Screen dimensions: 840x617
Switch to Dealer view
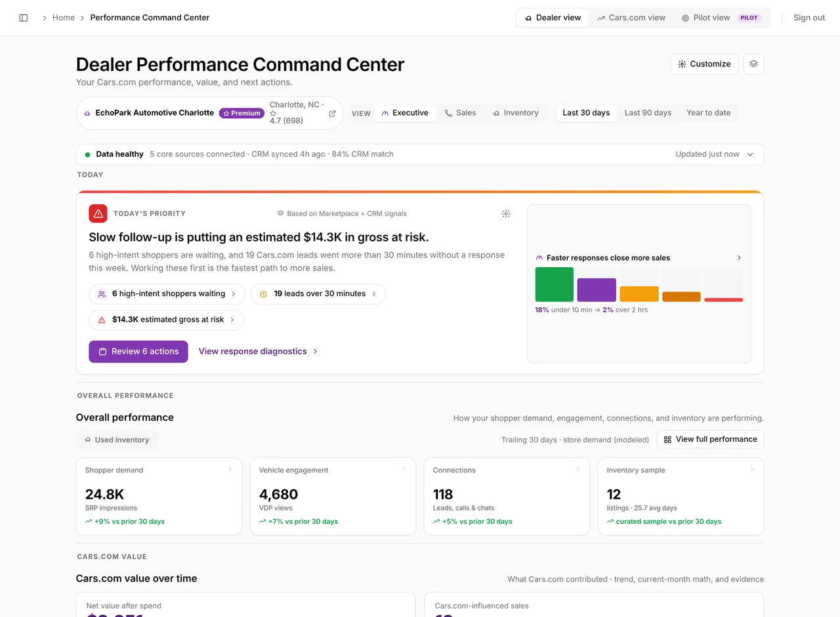coord(553,18)
